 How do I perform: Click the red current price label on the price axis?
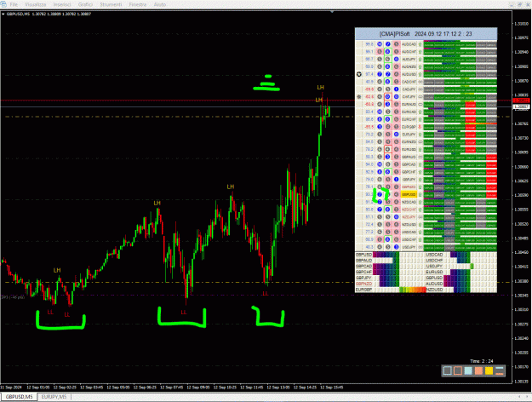(x=521, y=100)
